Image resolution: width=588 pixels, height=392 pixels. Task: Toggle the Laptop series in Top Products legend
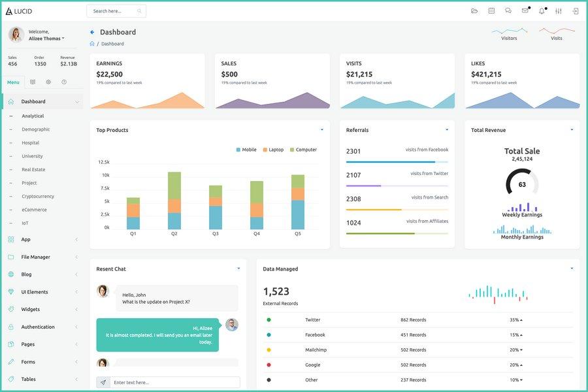point(272,148)
